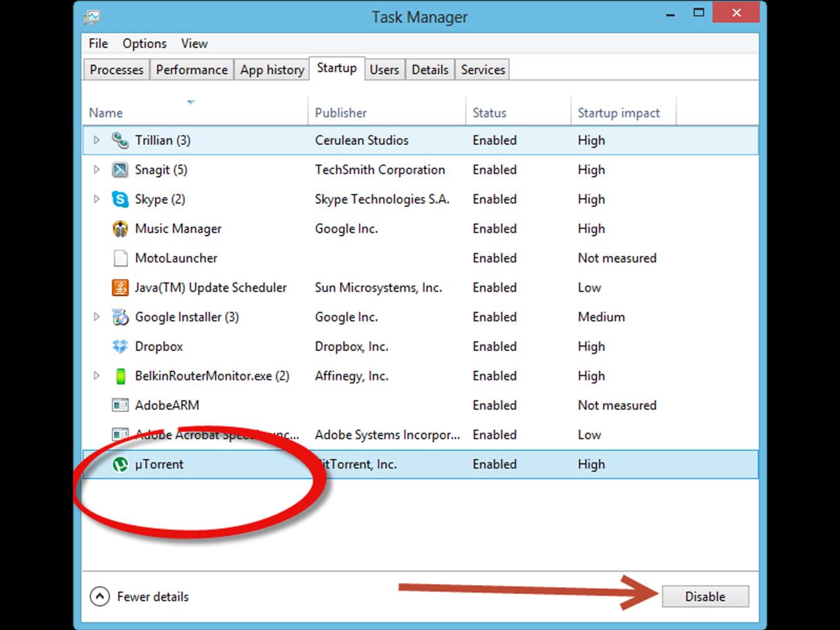Click the Adobe Acrobat SpeedLauncher icon
The height and width of the screenshot is (630, 840).
click(x=120, y=434)
